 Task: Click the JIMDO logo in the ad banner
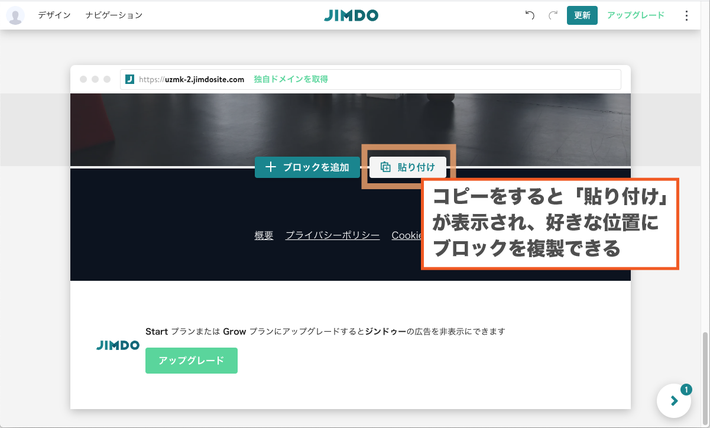click(x=118, y=346)
